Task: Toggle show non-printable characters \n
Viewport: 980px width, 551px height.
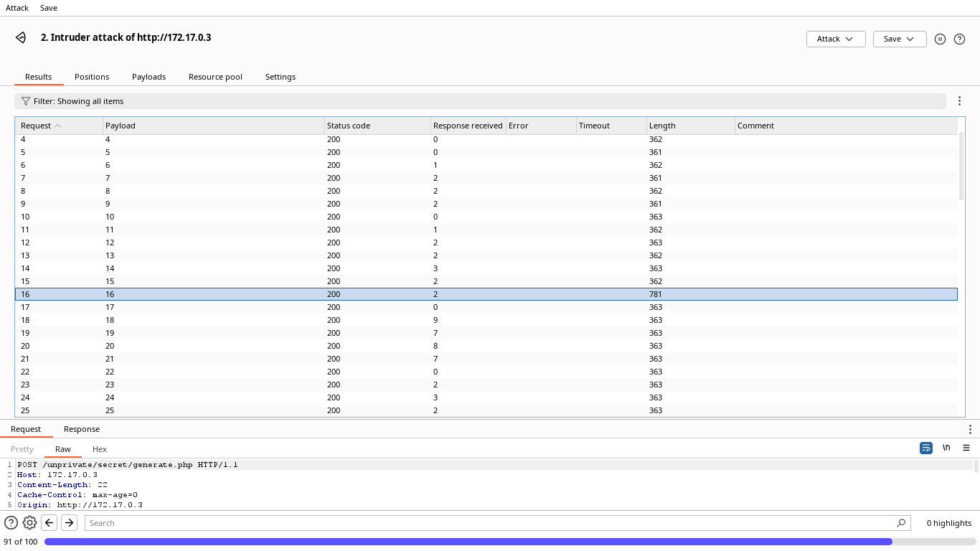Action: click(946, 448)
